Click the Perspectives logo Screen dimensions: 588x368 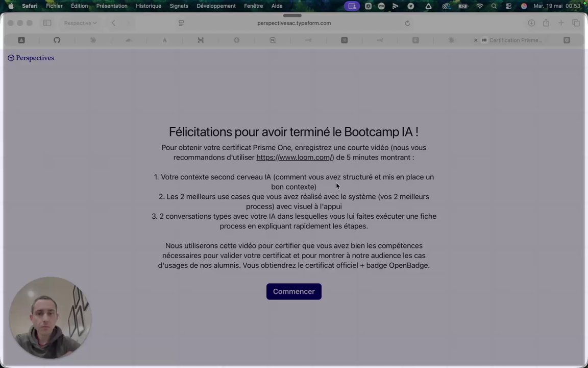point(31,58)
